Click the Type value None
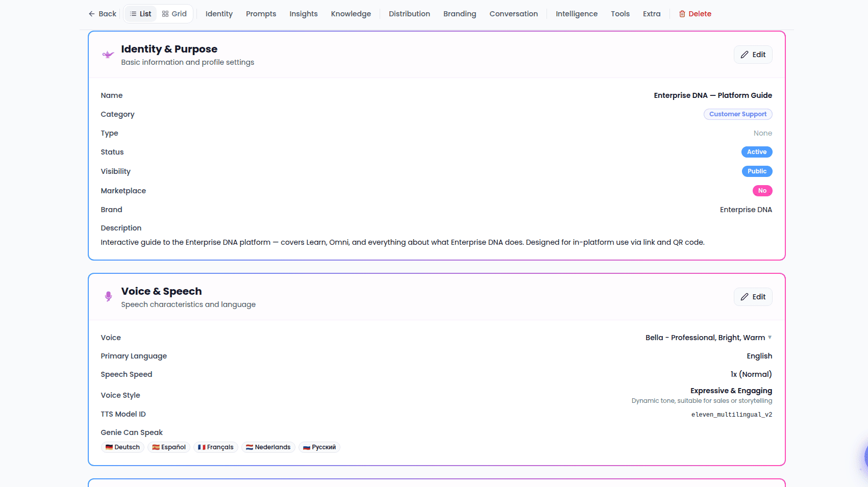The height and width of the screenshot is (487, 868). point(762,133)
